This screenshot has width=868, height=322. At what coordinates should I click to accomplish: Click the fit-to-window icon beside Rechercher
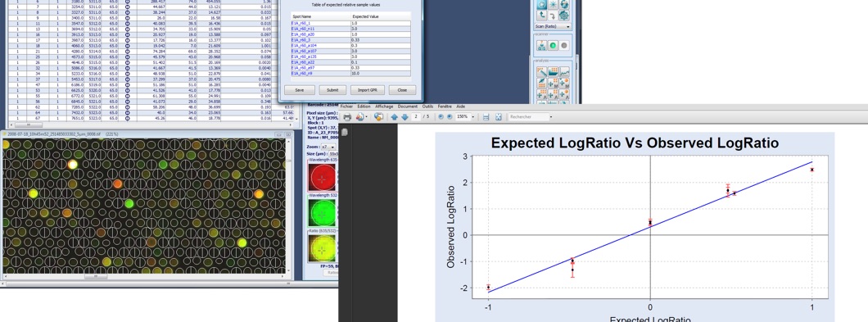(498, 117)
